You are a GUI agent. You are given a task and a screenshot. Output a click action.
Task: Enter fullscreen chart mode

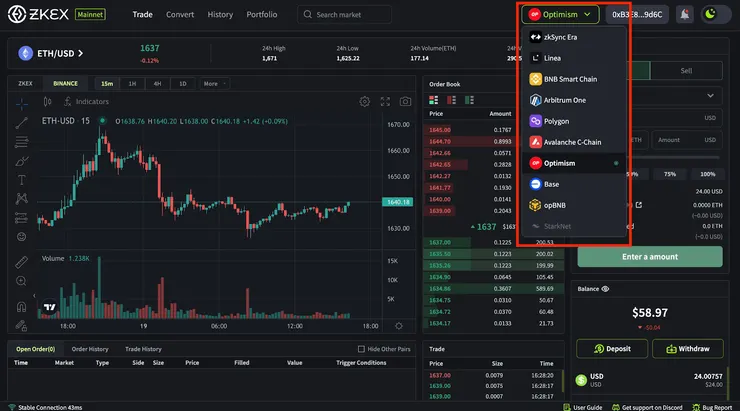pyautogui.click(x=385, y=101)
